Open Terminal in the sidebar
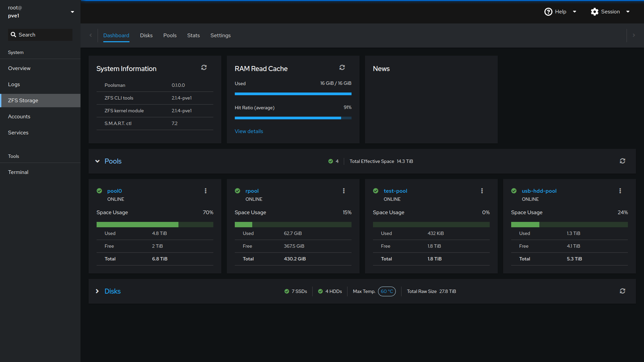 (x=40, y=172)
